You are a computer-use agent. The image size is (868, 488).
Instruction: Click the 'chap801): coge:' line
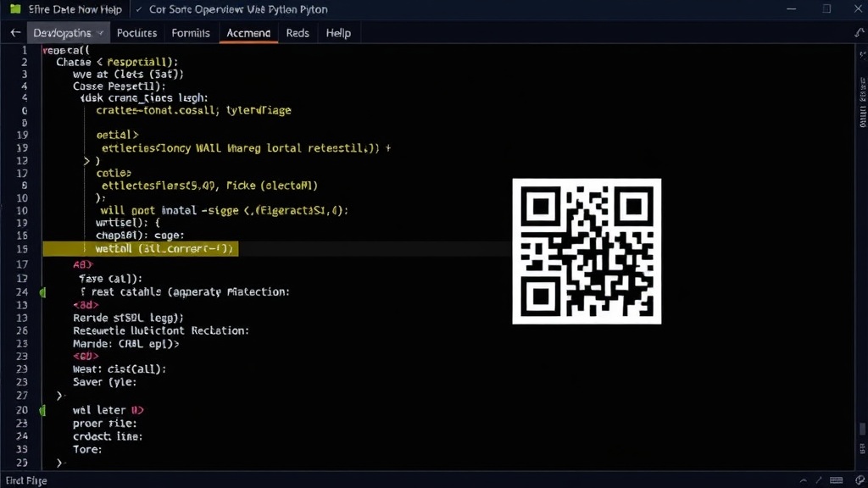tap(140, 236)
